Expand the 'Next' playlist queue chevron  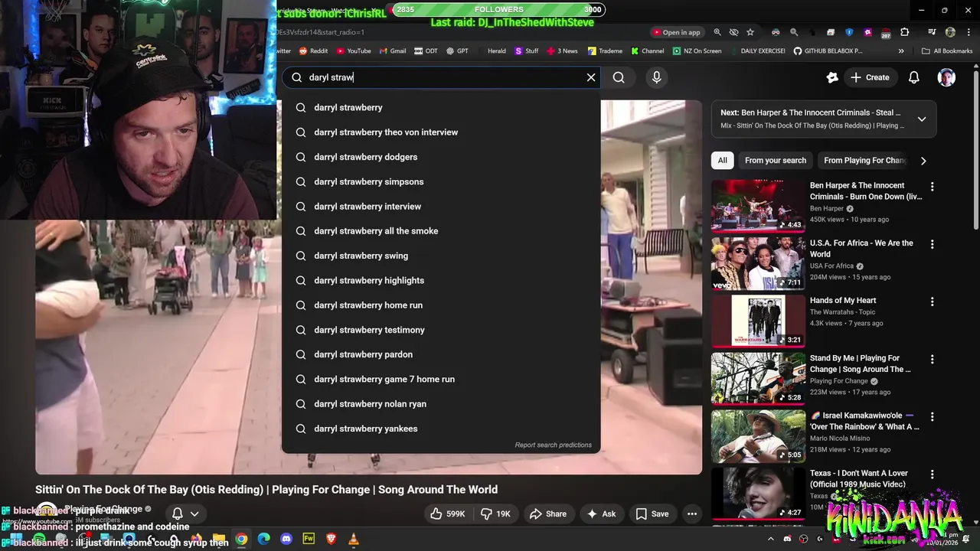click(922, 119)
